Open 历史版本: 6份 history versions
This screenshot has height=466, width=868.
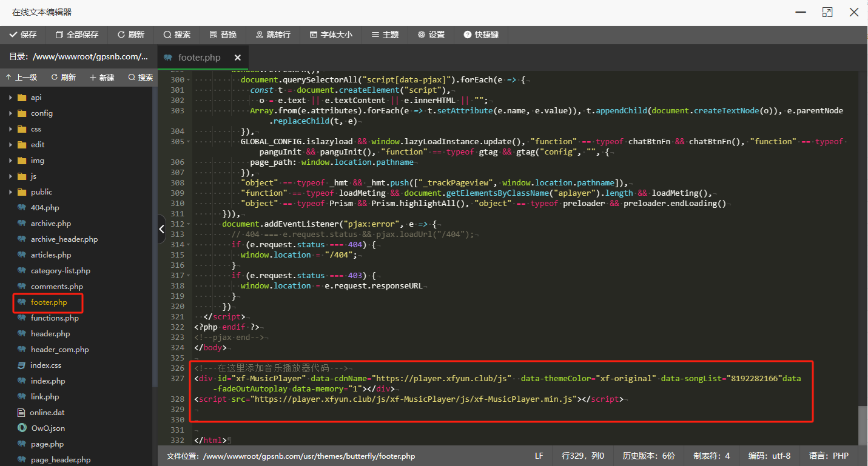coord(648,456)
